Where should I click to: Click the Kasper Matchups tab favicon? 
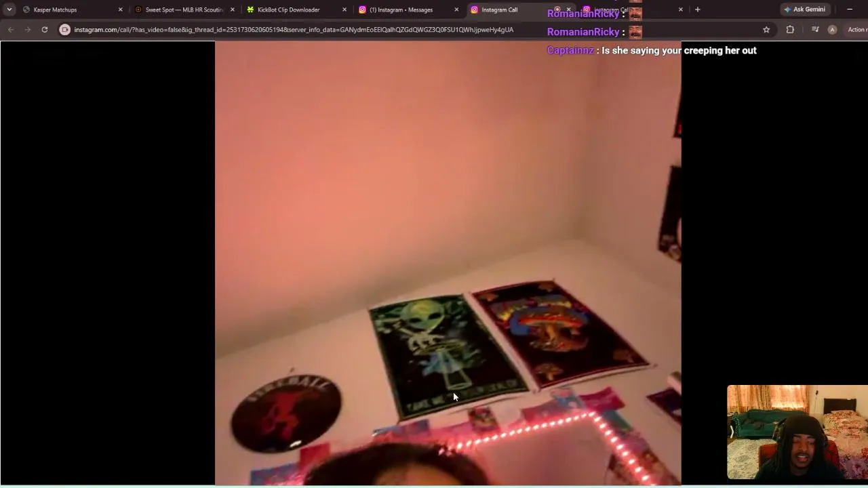coord(26,9)
